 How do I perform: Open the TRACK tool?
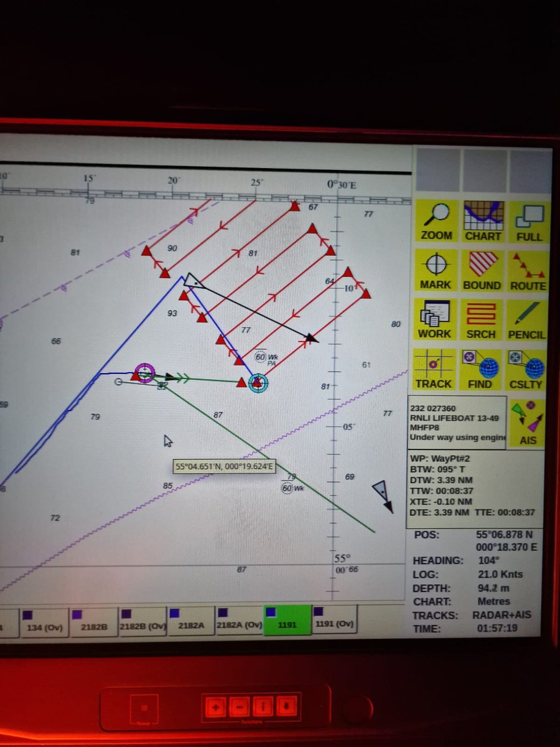(434, 370)
